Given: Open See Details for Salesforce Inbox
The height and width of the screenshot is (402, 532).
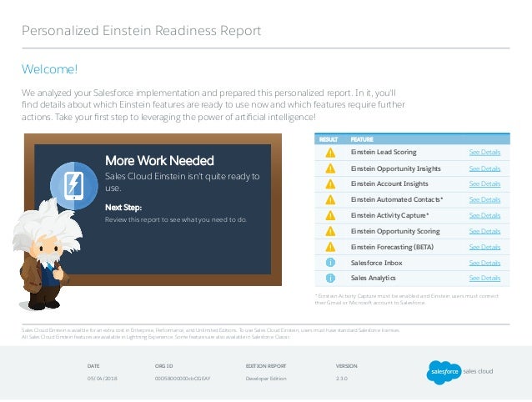Looking at the screenshot, I should [x=484, y=263].
